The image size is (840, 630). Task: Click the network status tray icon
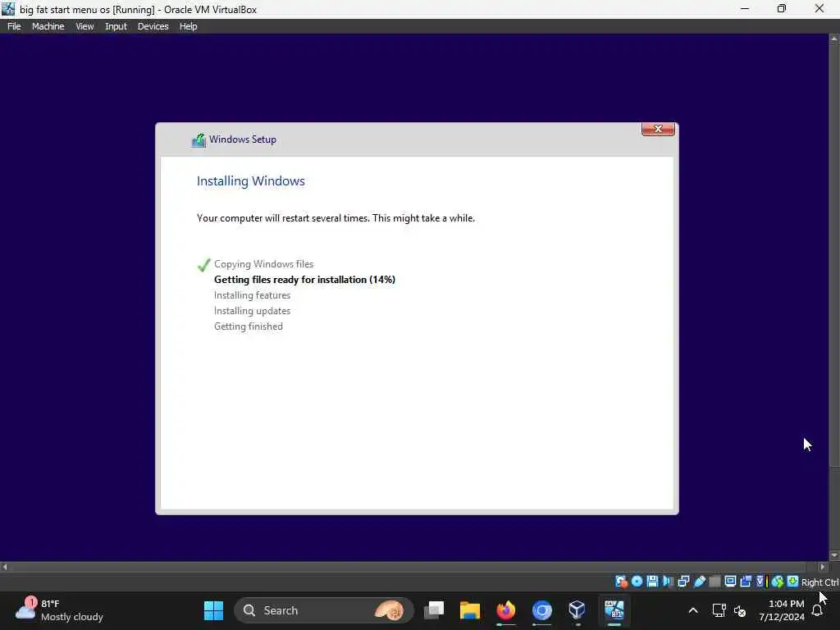click(x=719, y=610)
